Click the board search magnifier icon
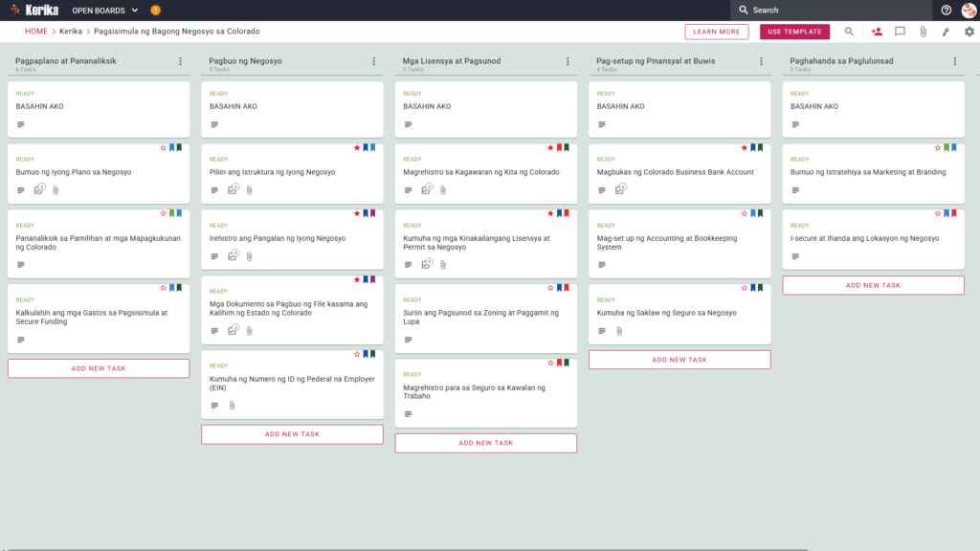Image resolution: width=980 pixels, height=551 pixels. (x=849, y=32)
